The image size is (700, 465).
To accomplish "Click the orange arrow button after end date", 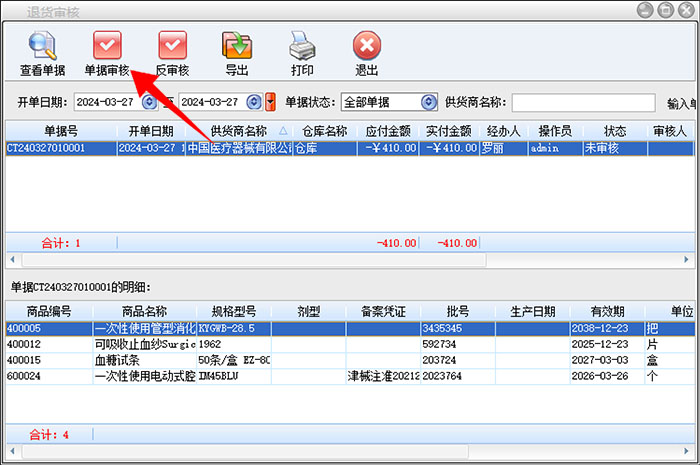I will [270, 102].
